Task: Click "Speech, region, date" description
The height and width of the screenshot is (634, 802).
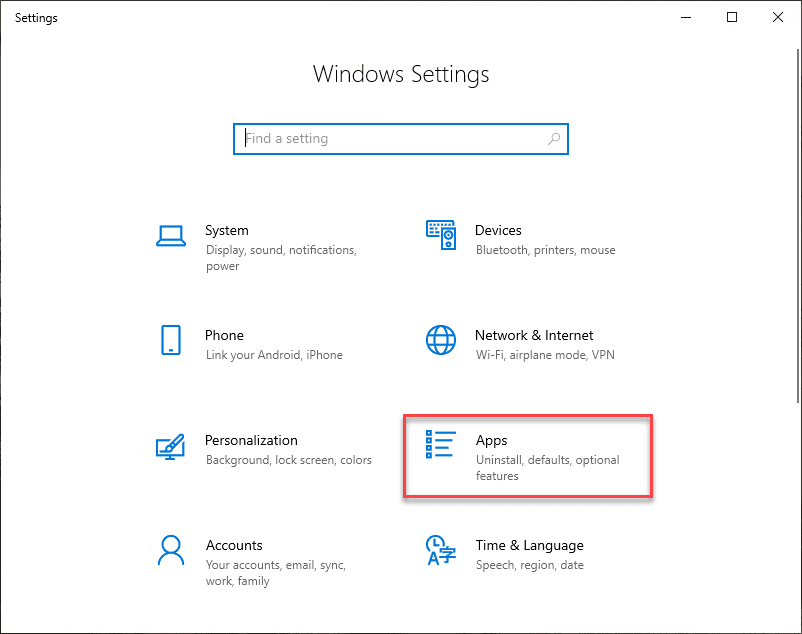Action: (x=530, y=565)
